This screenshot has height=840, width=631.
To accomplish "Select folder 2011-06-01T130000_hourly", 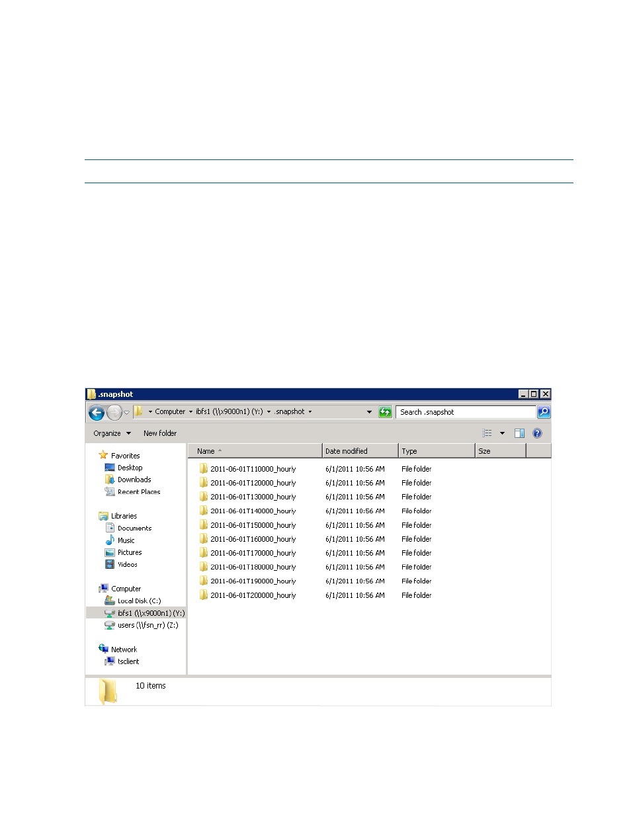I will (253, 497).
